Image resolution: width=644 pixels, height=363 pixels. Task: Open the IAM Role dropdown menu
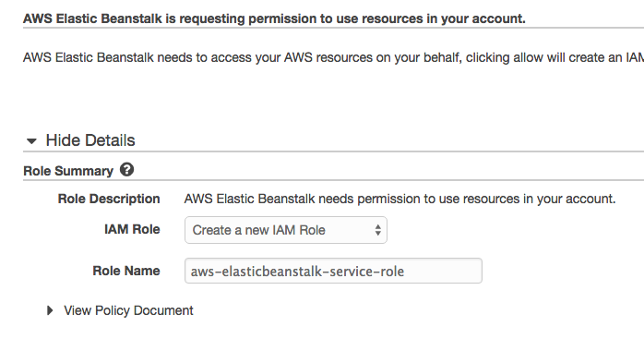286,230
